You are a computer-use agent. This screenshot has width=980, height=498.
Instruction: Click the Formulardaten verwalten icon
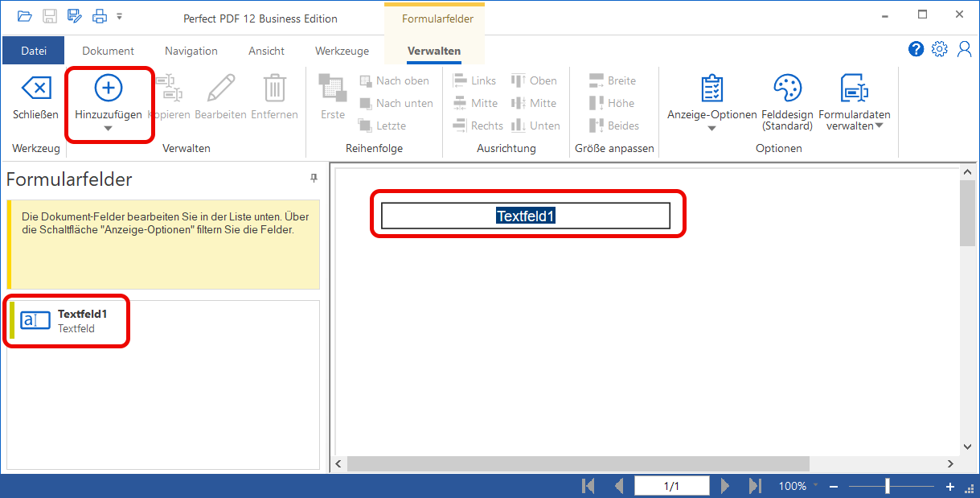coord(854,88)
